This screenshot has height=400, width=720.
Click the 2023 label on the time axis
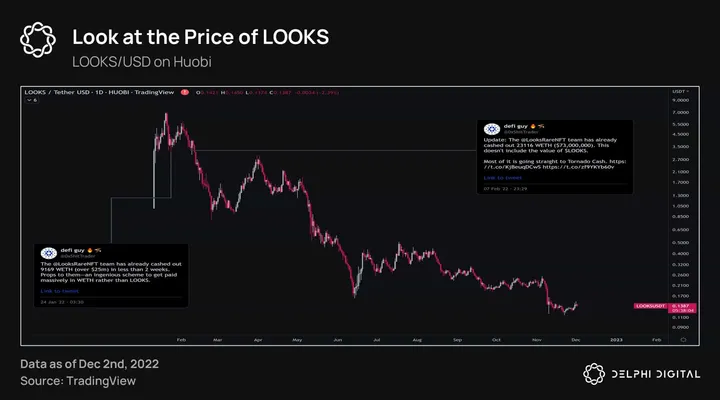(x=616, y=339)
